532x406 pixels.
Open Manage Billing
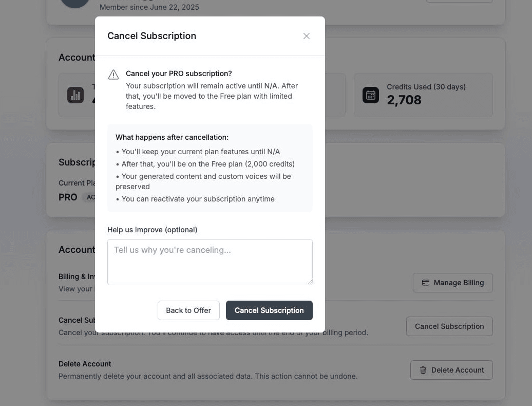click(453, 283)
